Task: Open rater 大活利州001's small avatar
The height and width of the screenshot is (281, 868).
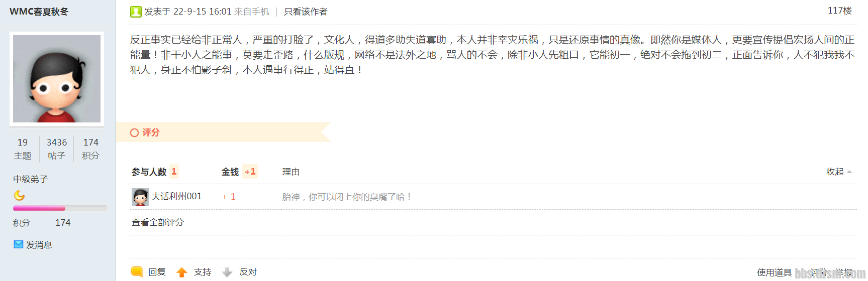Action: 140,197
